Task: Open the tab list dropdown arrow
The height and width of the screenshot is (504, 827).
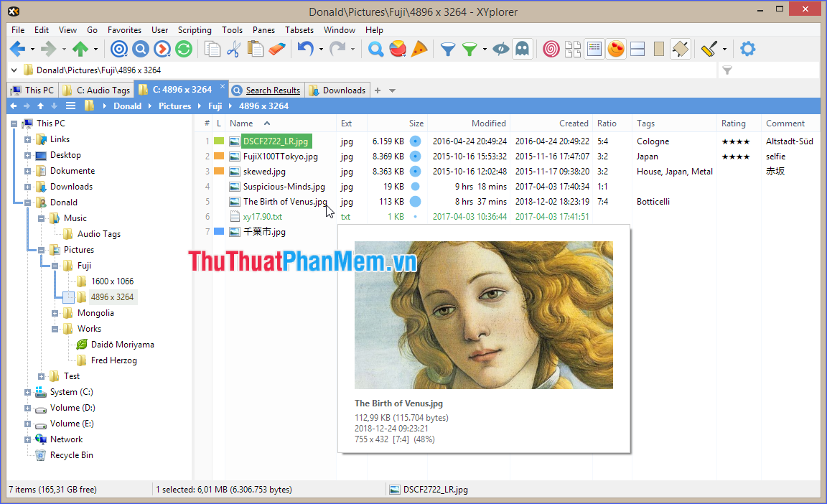Action: pyautogui.click(x=393, y=90)
